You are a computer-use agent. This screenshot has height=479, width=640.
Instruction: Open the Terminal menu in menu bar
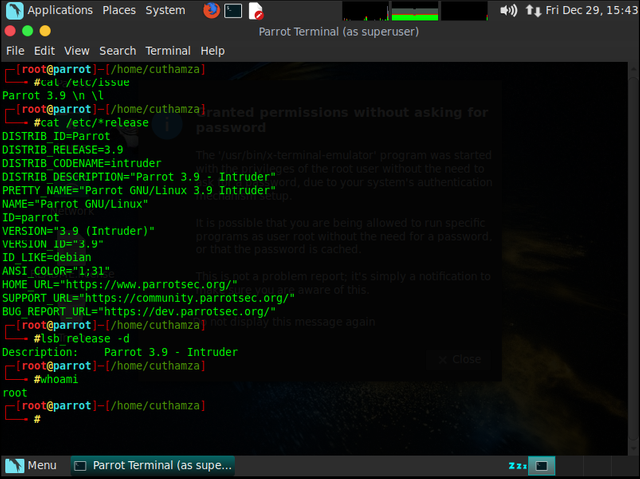[x=168, y=51]
